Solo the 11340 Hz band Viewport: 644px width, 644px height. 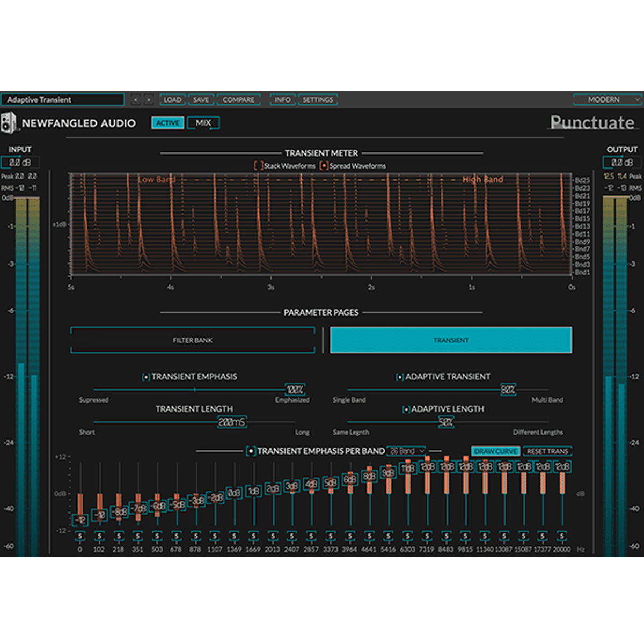[x=485, y=536]
